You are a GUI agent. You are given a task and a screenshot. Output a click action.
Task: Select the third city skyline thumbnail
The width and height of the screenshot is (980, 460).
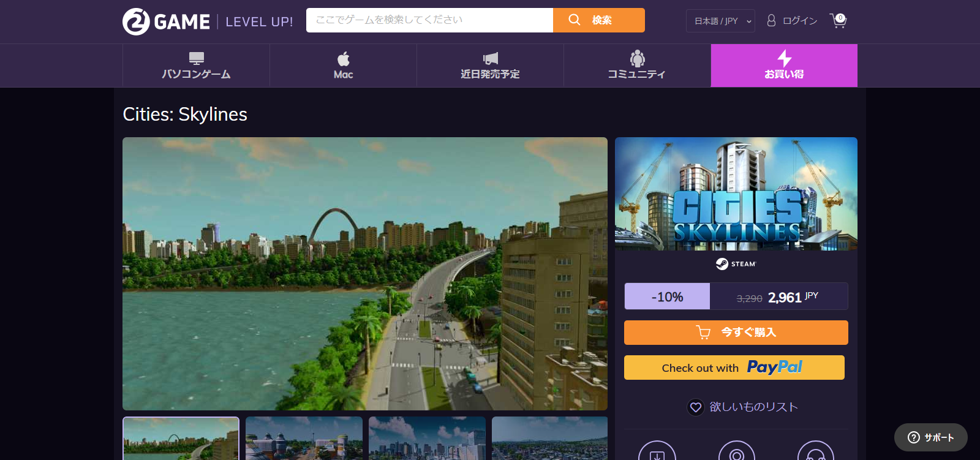click(x=427, y=439)
